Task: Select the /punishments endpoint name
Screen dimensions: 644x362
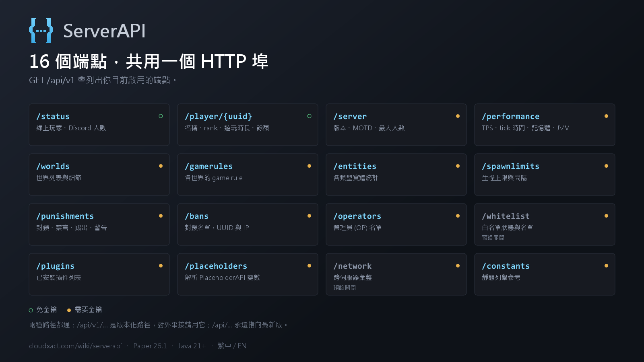Action: 65,216
